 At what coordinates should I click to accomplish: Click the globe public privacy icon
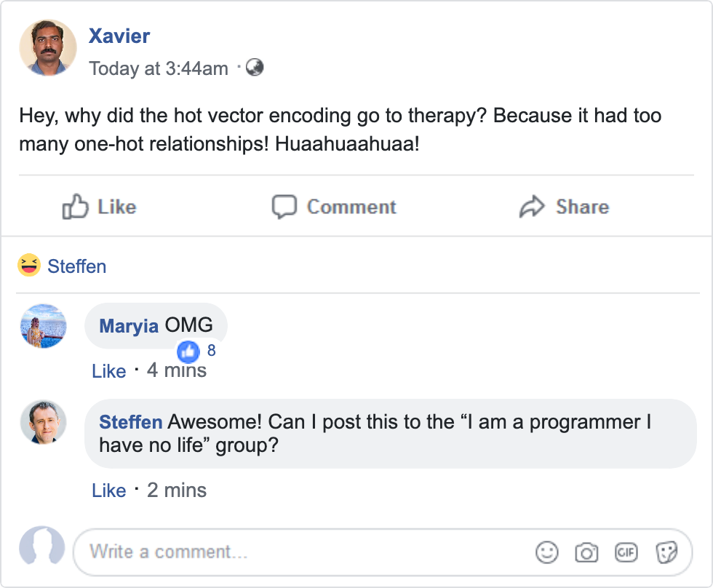[255, 68]
